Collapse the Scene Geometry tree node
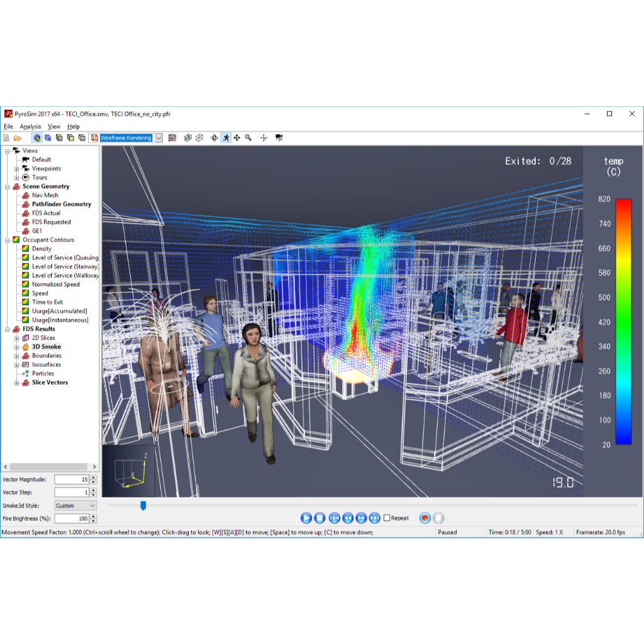This screenshot has height=644, width=644. point(8,187)
